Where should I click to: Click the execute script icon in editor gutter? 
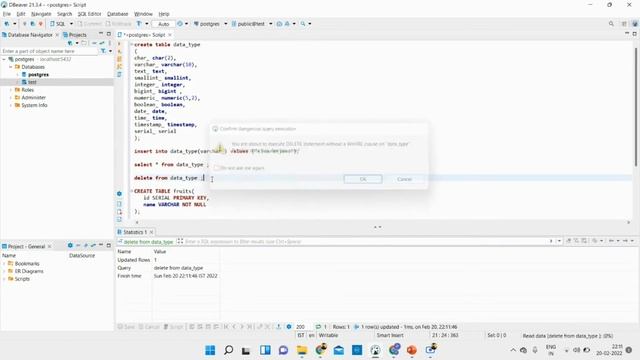click(119, 59)
